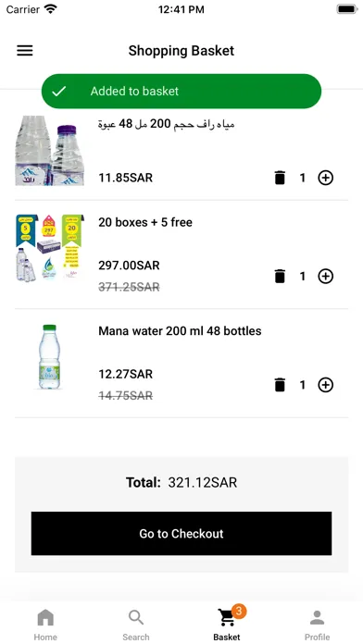Screen dimensions: 363x644
Task: Increase Mana water quantity with plus icon
Action: [326, 385]
